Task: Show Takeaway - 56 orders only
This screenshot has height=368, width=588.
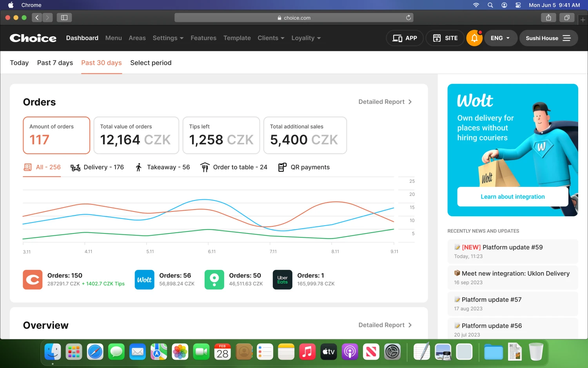Action: (162, 168)
